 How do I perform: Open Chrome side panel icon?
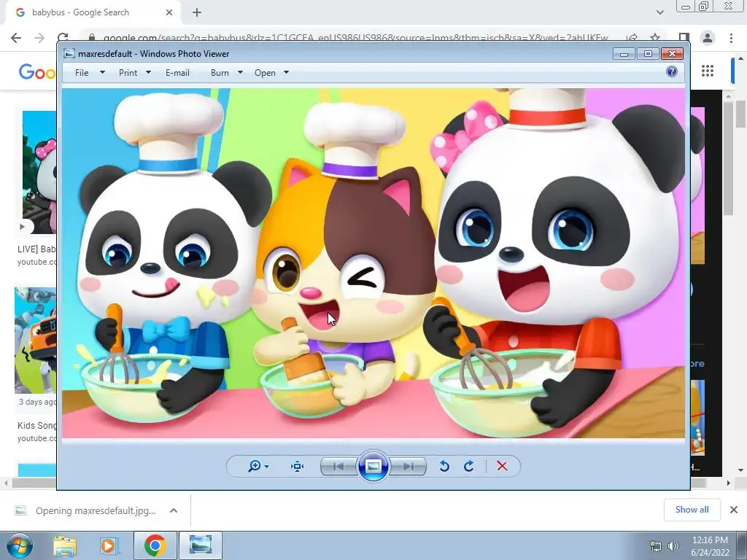[x=684, y=38]
